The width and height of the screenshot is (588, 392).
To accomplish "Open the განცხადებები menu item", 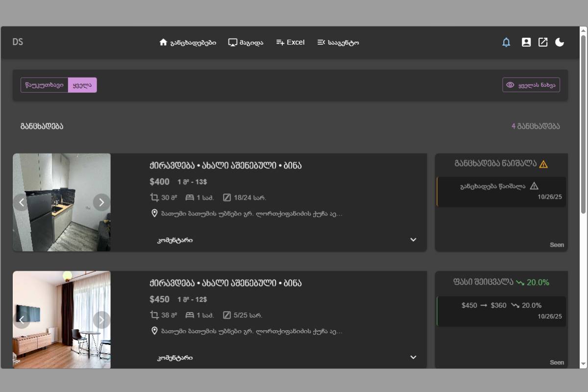I will click(188, 43).
